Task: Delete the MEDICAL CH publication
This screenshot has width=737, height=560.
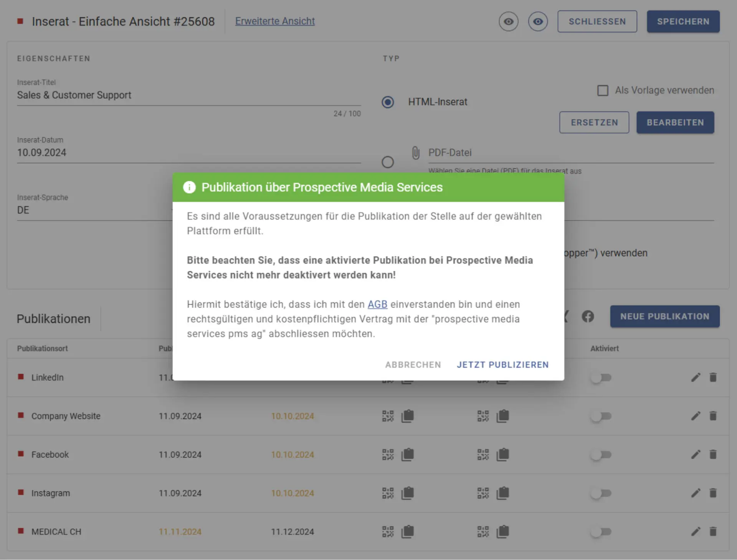Action: (713, 532)
